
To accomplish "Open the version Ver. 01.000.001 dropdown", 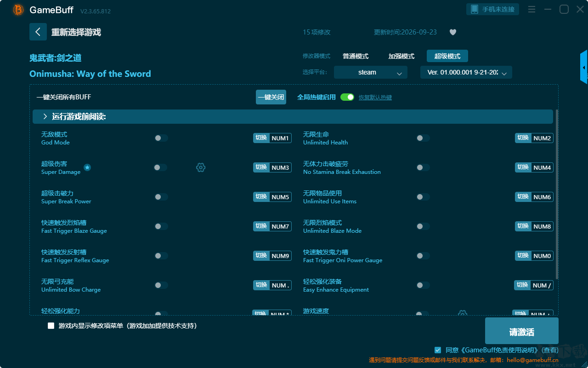I will click(466, 72).
